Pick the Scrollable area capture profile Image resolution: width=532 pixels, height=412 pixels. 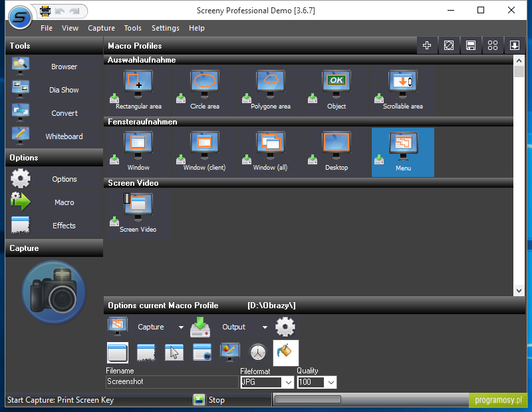click(403, 91)
